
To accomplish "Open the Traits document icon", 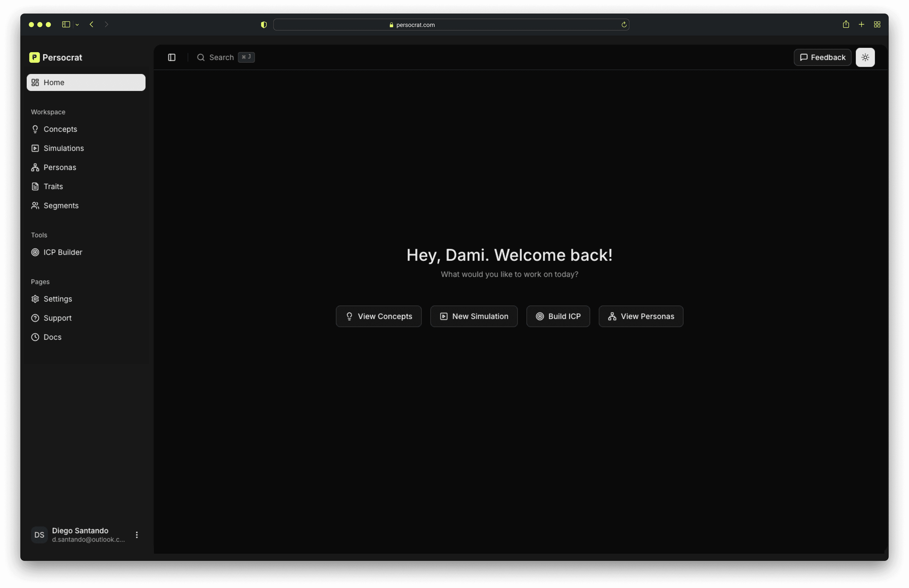I will pos(35,186).
